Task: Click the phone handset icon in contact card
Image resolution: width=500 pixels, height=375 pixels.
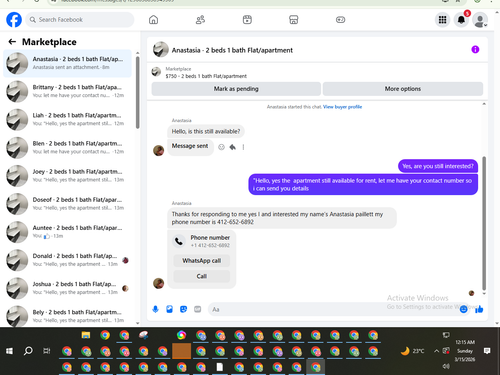Action: pyautogui.click(x=179, y=241)
